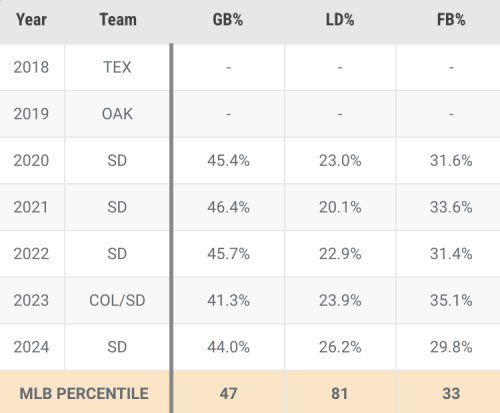Click the 2020 LD% value 23.0%
This screenshot has width=500, height=413.
click(340, 160)
